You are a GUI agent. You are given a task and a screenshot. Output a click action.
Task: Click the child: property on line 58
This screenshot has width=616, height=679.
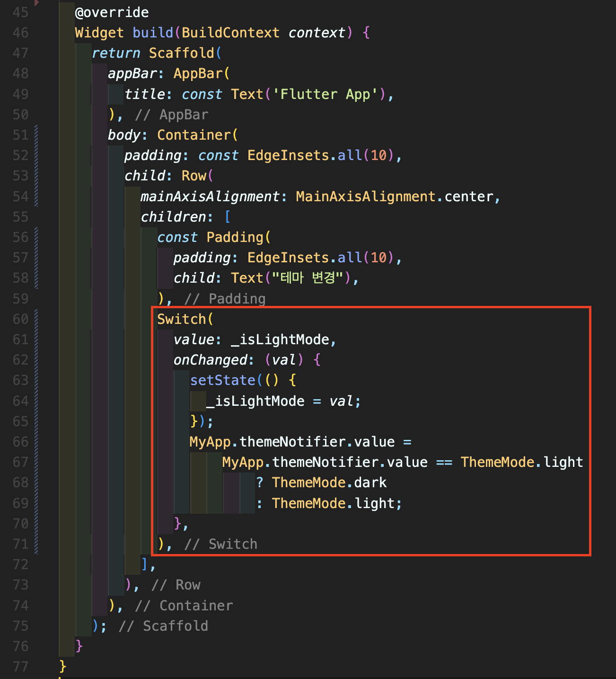pos(198,278)
